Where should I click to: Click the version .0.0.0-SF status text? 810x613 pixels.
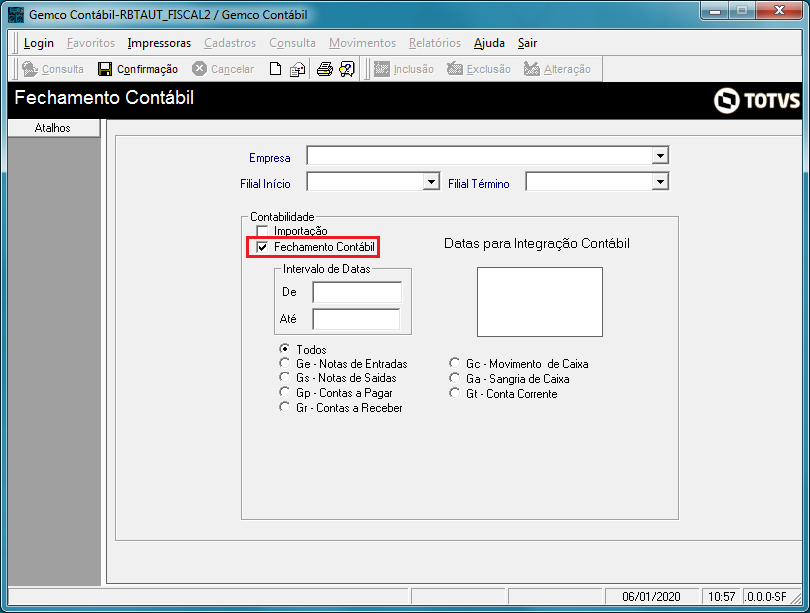766,596
